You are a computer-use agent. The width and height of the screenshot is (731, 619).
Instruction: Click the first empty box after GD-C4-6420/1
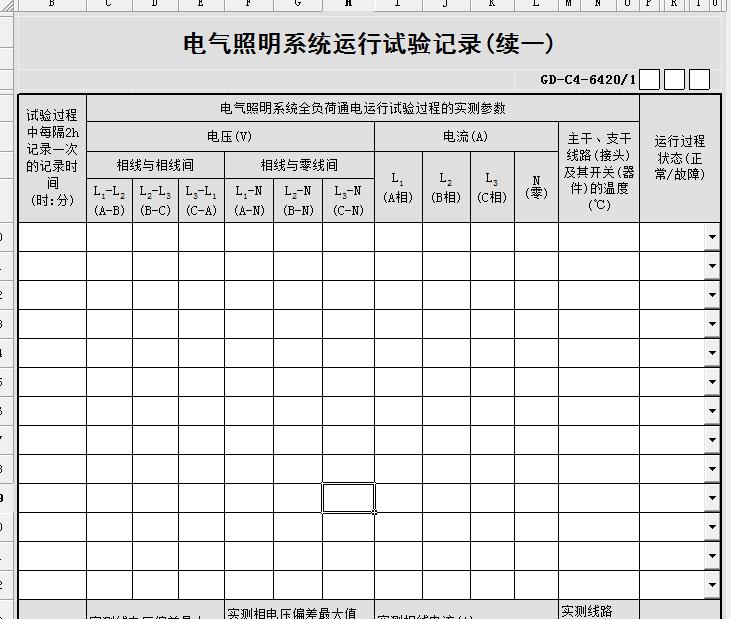tap(649, 79)
